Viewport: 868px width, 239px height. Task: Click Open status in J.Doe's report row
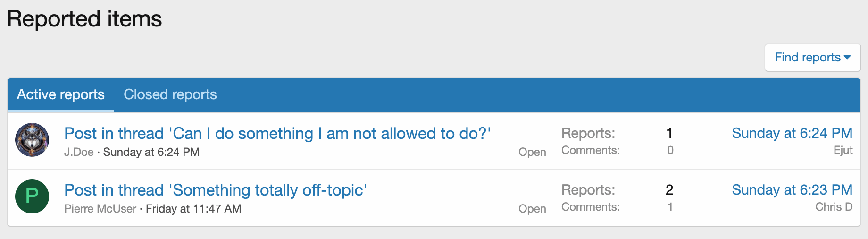coord(532,152)
